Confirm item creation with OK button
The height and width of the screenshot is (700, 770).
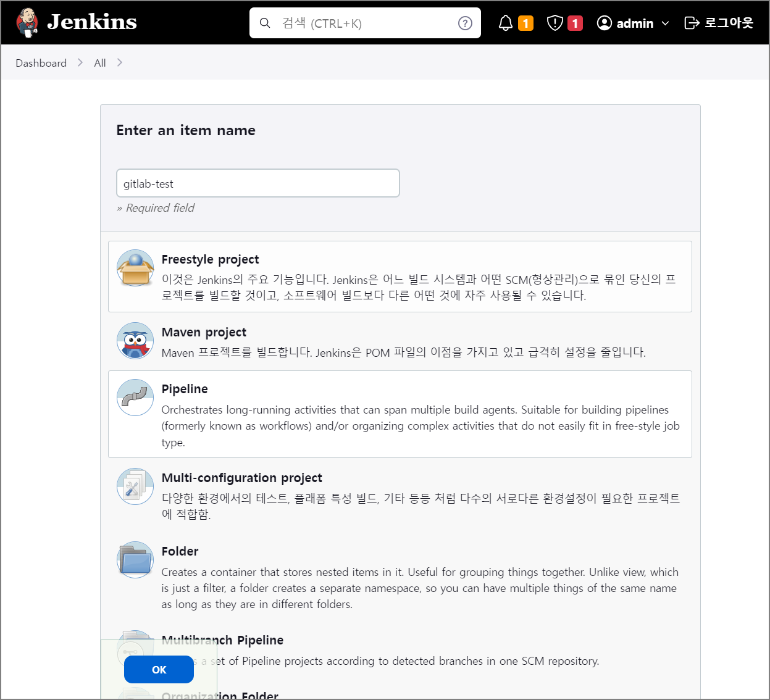[x=159, y=670]
